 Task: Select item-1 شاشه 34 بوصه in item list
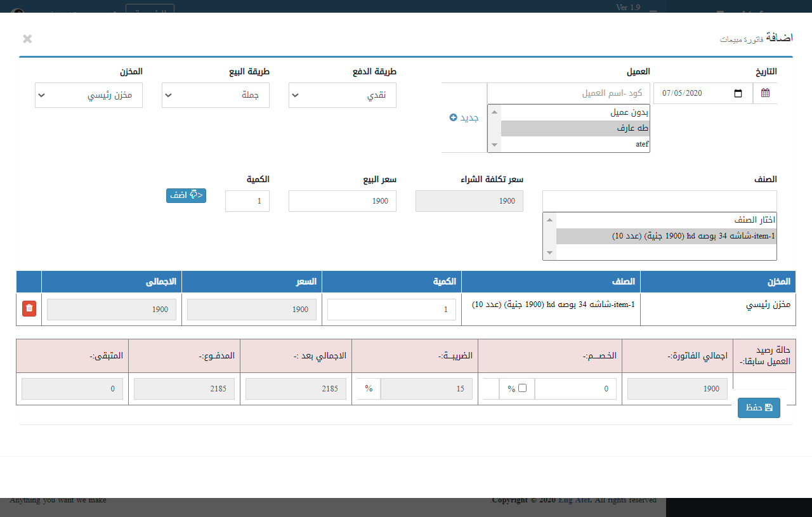[x=666, y=236]
